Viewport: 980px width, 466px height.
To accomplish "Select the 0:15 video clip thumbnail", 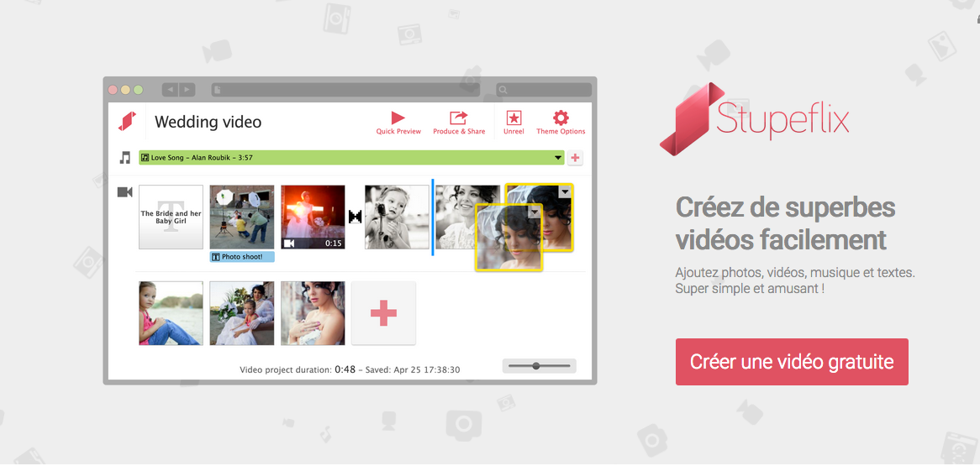I will (313, 217).
